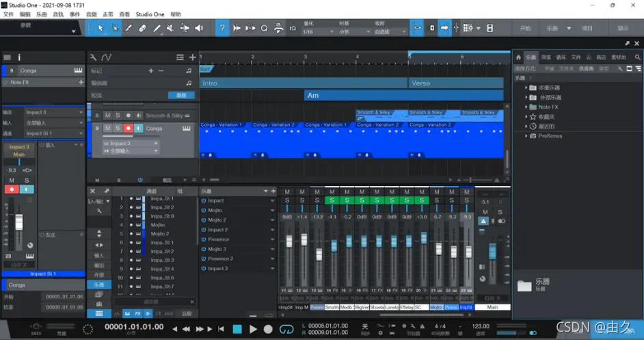The width and height of the screenshot is (644, 340).
Task: Switch to the 循环 browser tab
Action: pos(561,57)
